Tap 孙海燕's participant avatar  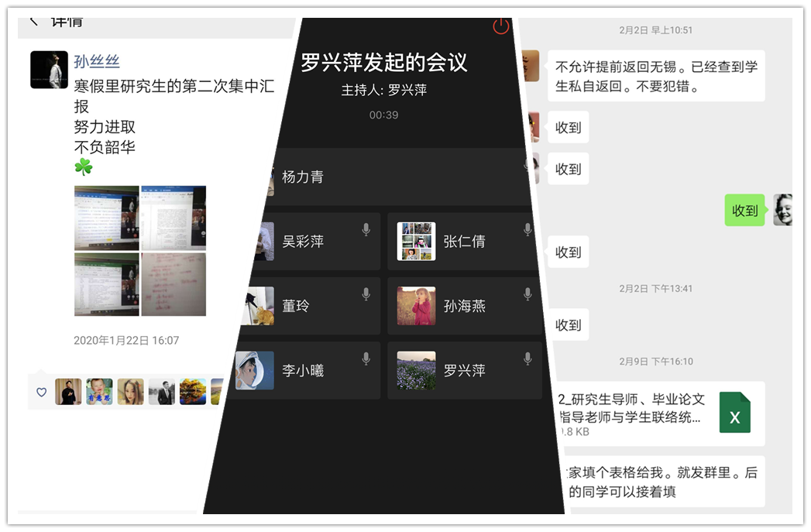point(416,306)
